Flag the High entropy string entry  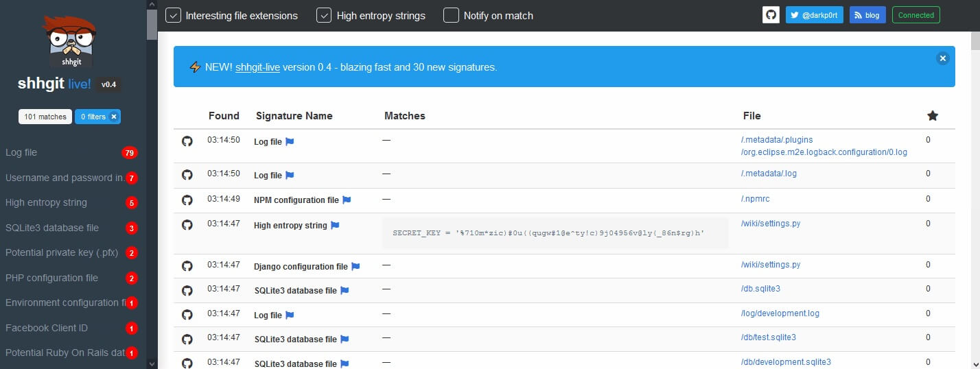pos(335,225)
